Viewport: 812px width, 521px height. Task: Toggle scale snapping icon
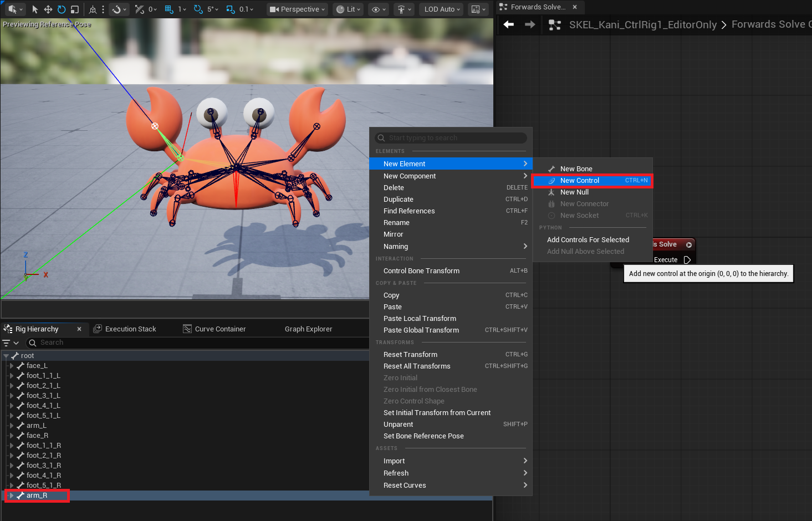231,9
